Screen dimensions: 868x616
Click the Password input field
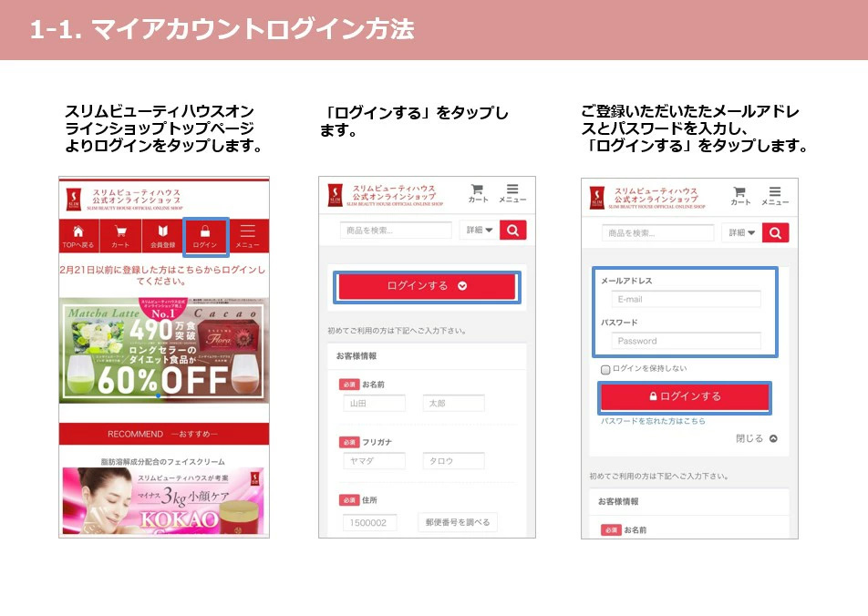(x=686, y=341)
